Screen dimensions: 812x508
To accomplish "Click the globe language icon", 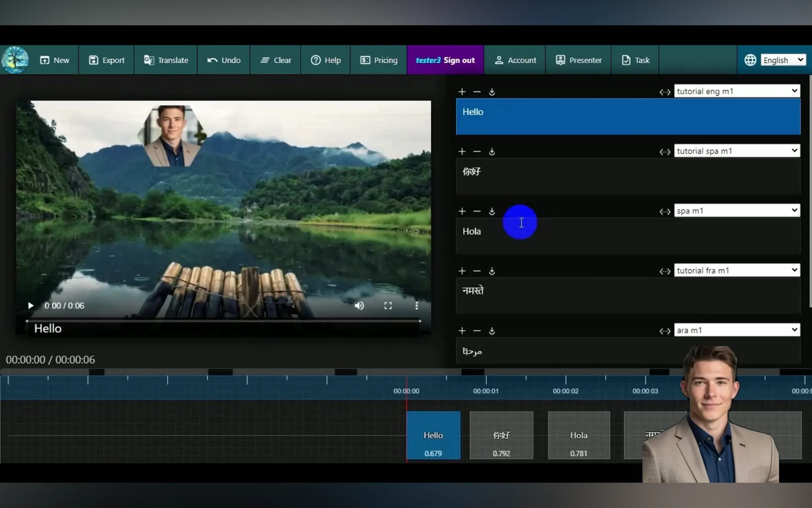I will pos(750,60).
